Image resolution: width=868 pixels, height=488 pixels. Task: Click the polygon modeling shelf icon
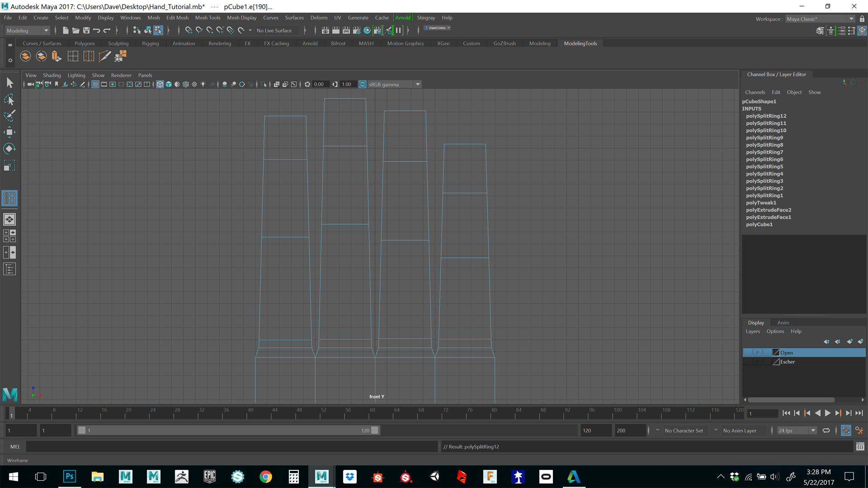(84, 43)
